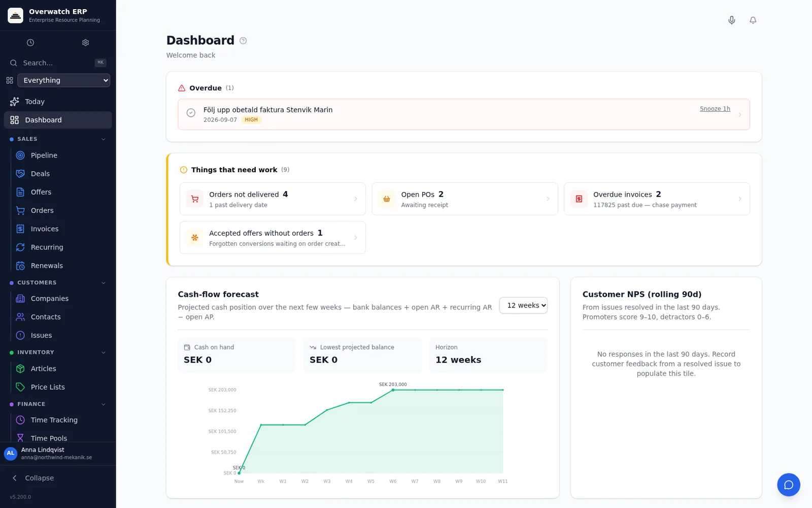Click the SEK 203,000 peak data point
This screenshot has height=508, width=812.
pos(393,390)
